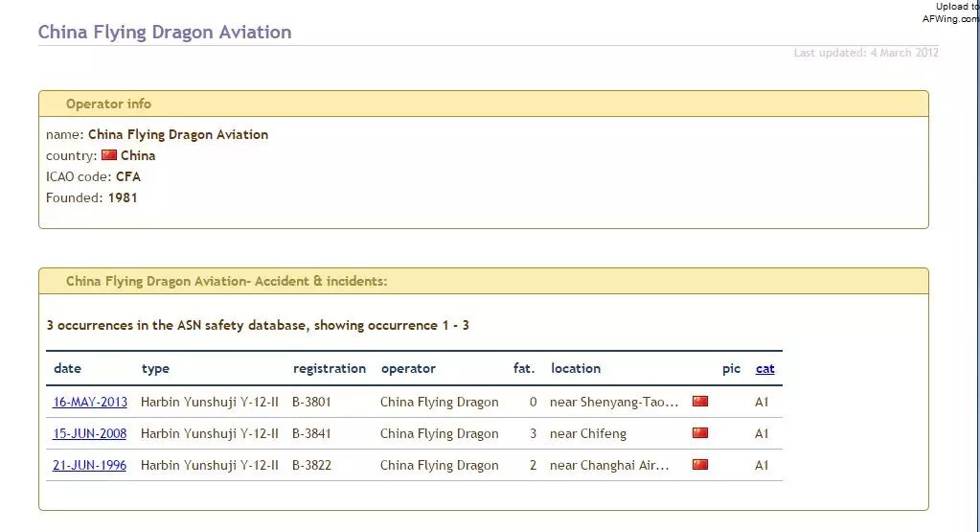
Task: Click 'near Changhai Air...' location cell
Action: click(x=609, y=466)
